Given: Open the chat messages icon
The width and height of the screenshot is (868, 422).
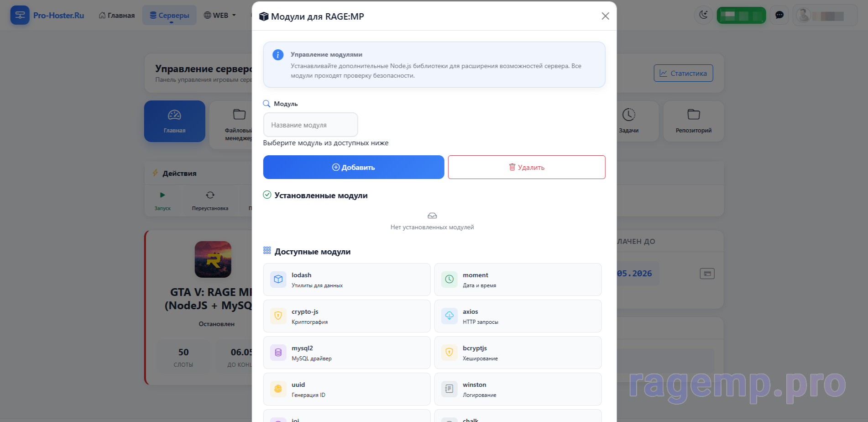Looking at the screenshot, I should click(x=779, y=15).
